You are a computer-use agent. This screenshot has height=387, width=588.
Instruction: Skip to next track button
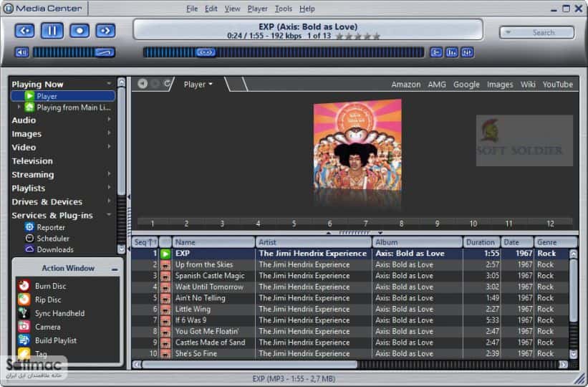coord(105,30)
